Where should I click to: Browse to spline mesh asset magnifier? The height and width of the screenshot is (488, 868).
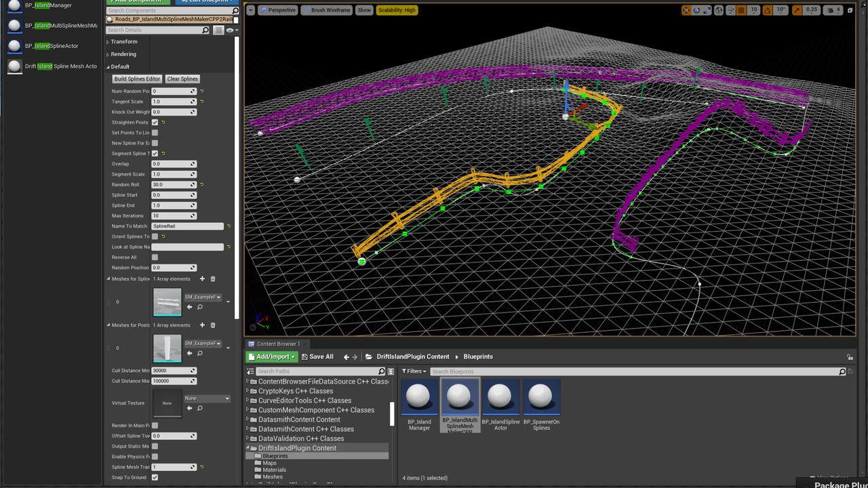[x=199, y=307]
